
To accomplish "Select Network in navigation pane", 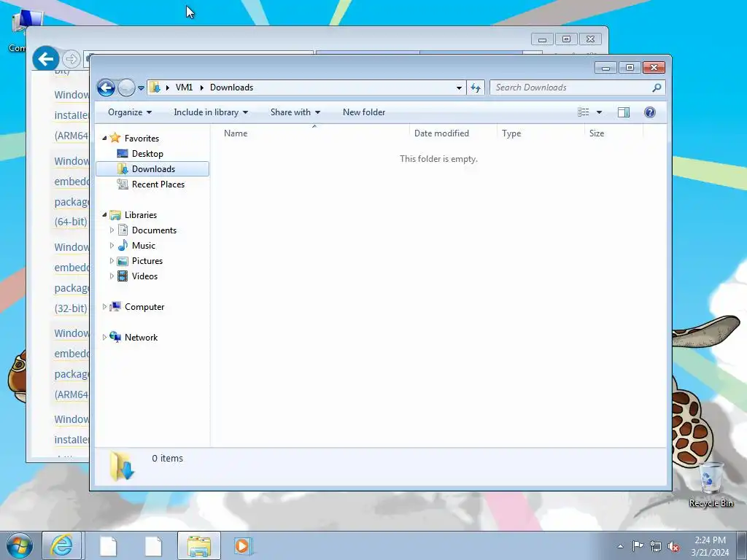I will (x=141, y=337).
